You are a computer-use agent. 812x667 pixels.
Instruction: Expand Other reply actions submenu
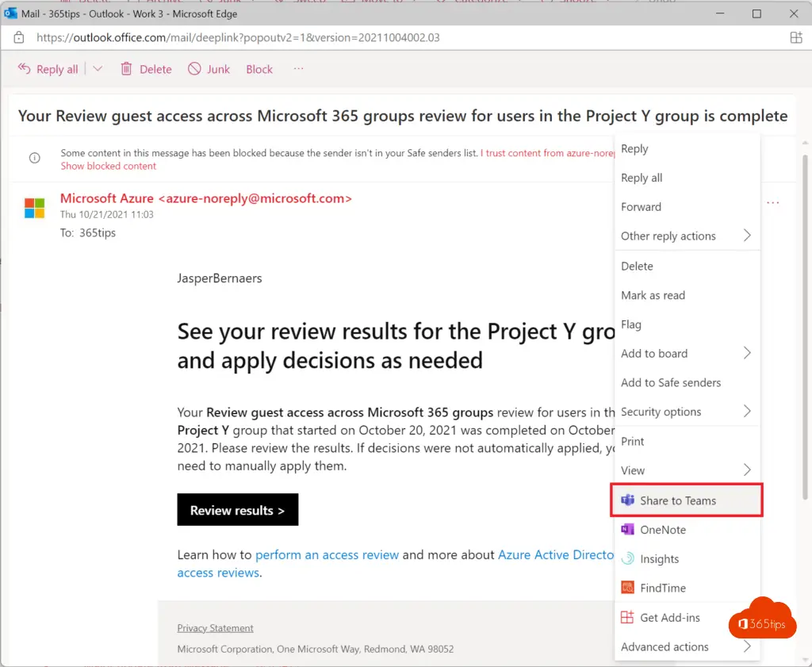[747, 235]
